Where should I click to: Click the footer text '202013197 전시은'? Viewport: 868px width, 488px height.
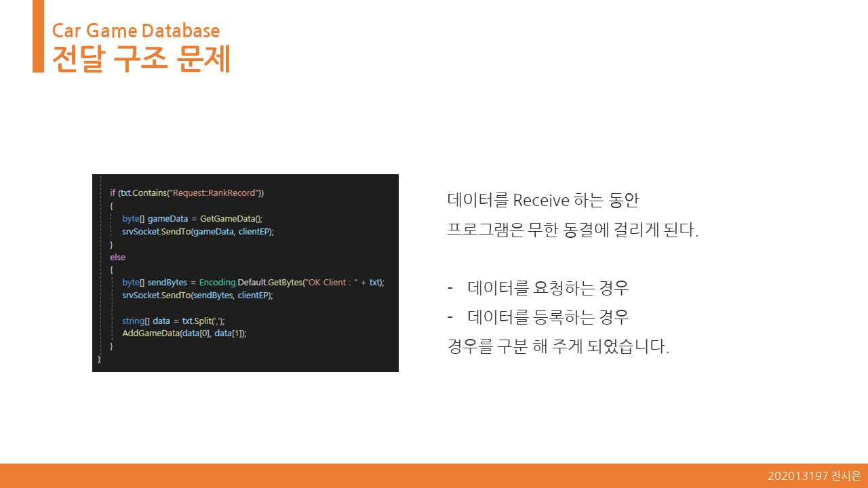(814, 476)
